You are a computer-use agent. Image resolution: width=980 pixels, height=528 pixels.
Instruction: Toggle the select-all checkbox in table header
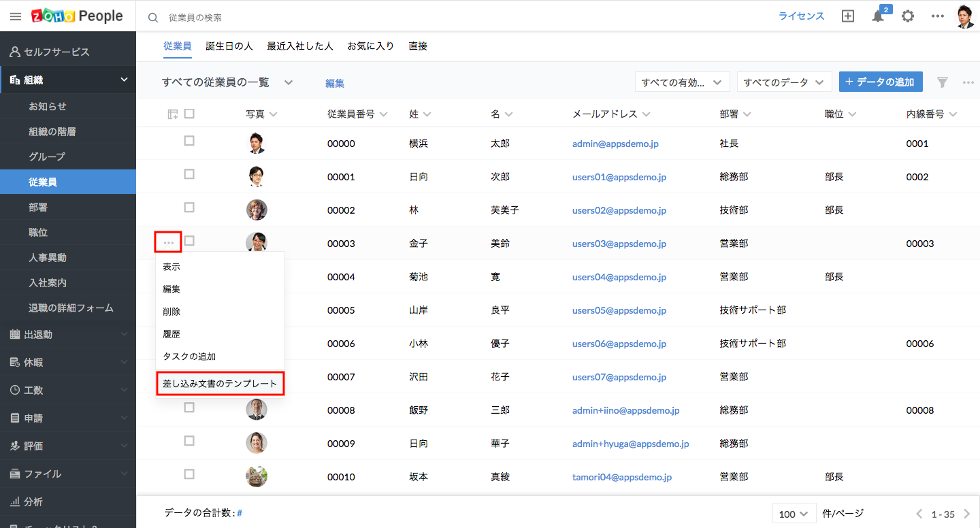click(x=189, y=114)
